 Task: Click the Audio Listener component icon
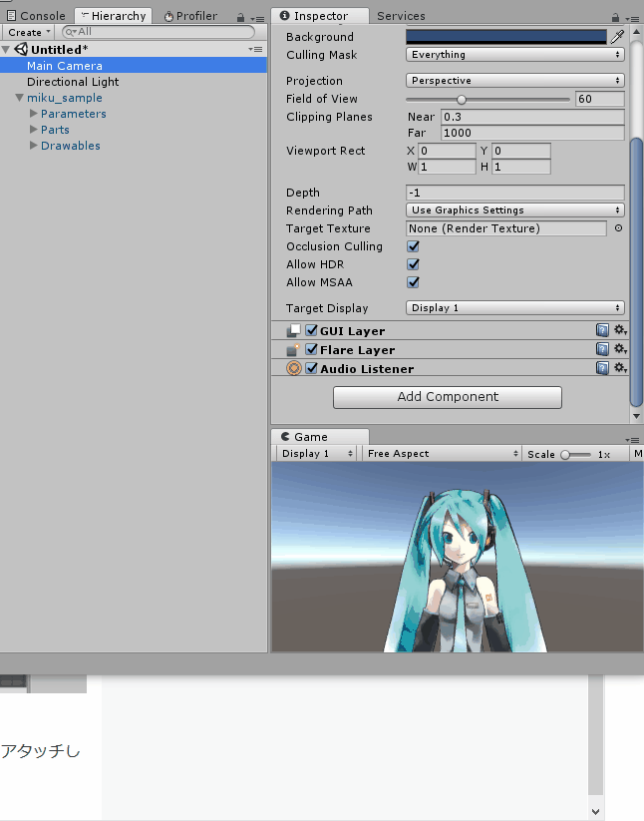(x=294, y=369)
